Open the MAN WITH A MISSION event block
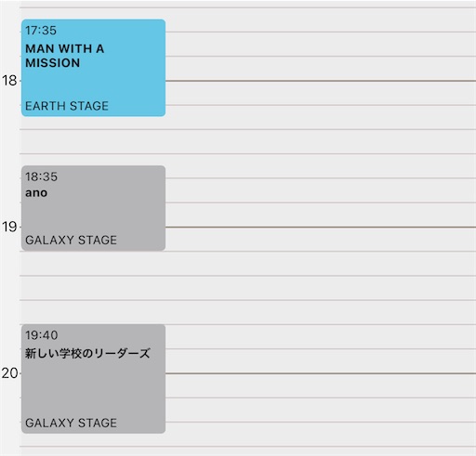This screenshot has height=456, width=476. (x=93, y=68)
